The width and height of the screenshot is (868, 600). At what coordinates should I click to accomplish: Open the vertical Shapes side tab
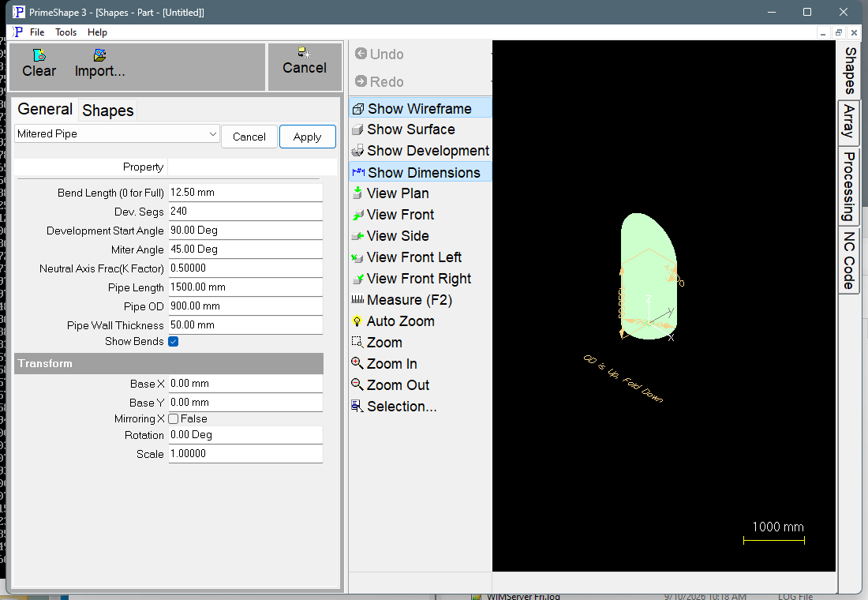pos(849,70)
